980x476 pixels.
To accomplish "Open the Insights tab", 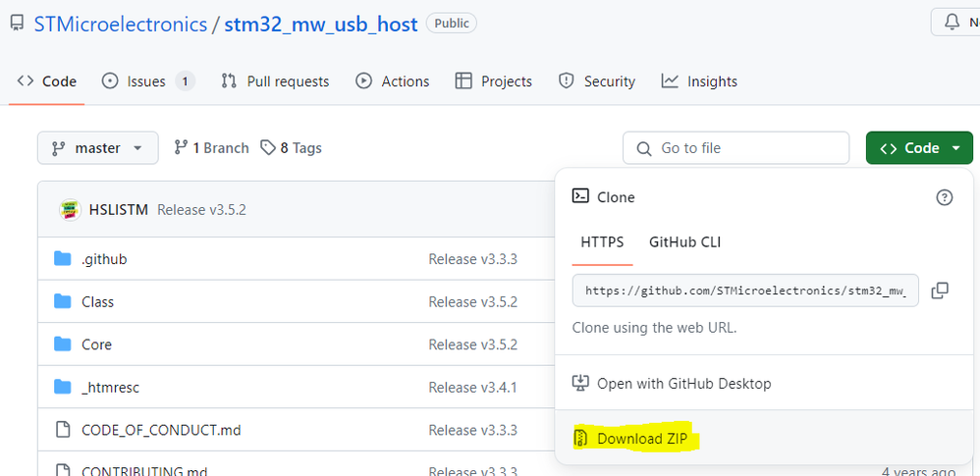I will 699,81.
